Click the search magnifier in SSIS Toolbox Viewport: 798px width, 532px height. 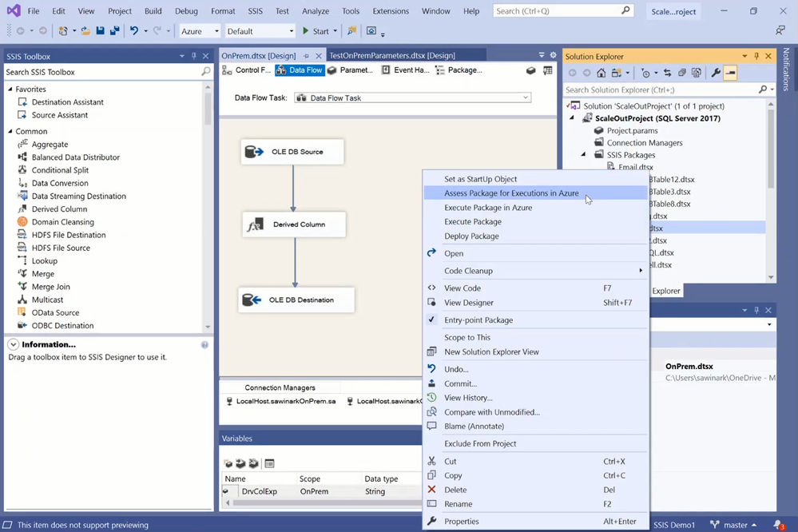point(205,72)
